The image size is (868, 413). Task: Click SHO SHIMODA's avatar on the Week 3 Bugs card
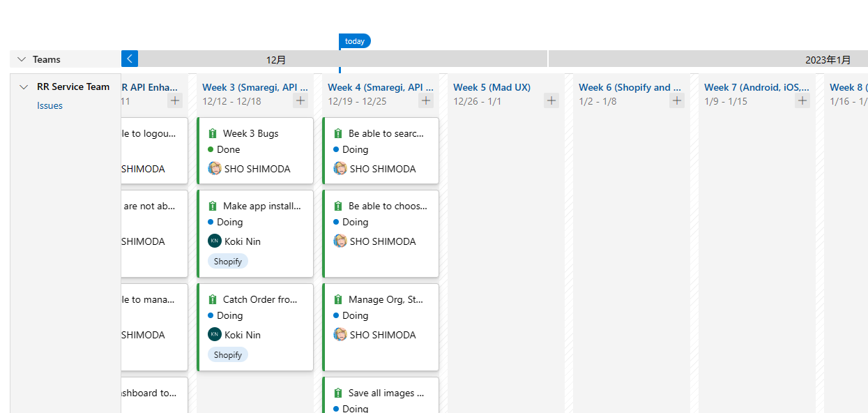[215, 168]
